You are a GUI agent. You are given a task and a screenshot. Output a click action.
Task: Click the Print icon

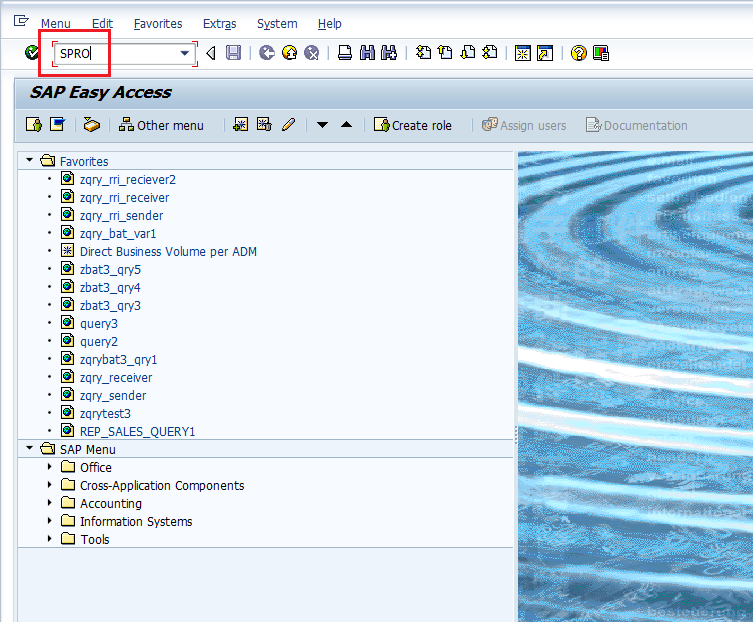tap(344, 53)
